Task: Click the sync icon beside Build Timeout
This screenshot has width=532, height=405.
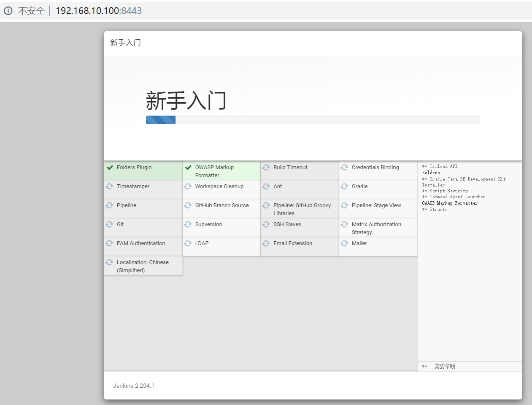Action: coord(266,167)
